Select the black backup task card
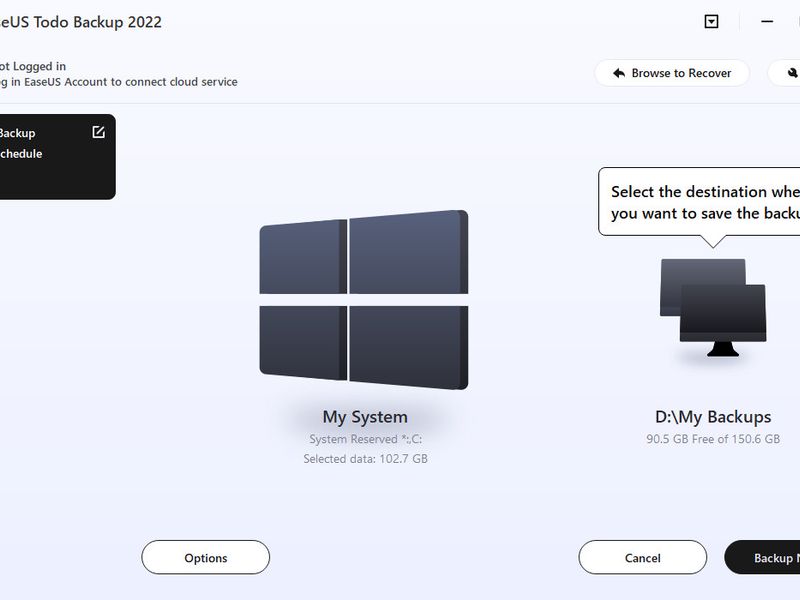Image resolution: width=800 pixels, height=600 pixels. coord(58,157)
